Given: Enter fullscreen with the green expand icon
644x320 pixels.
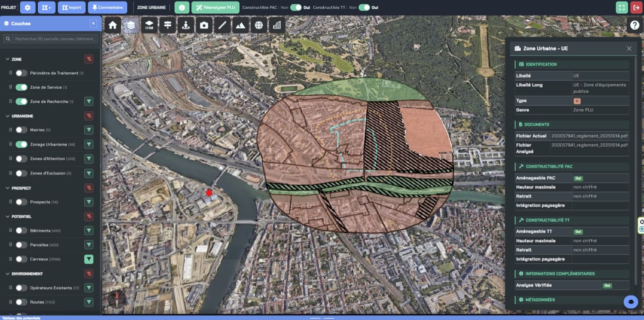Looking at the screenshot, I should coord(622,7).
